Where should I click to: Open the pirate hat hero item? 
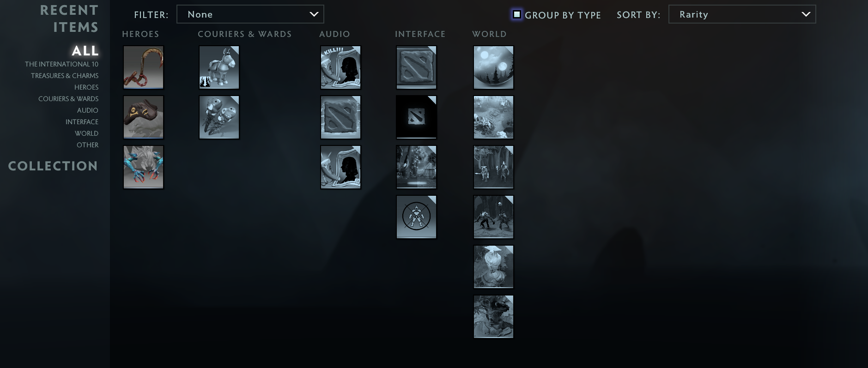pos(143,117)
